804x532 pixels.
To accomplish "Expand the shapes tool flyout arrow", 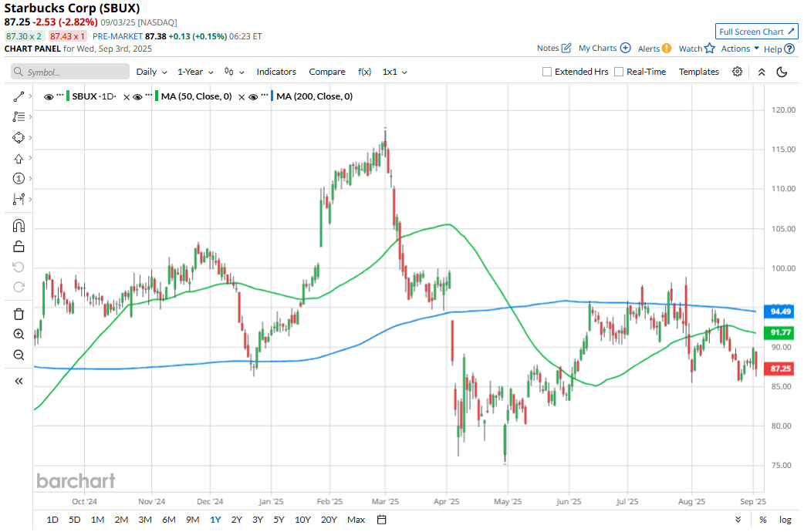I will (30, 137).
